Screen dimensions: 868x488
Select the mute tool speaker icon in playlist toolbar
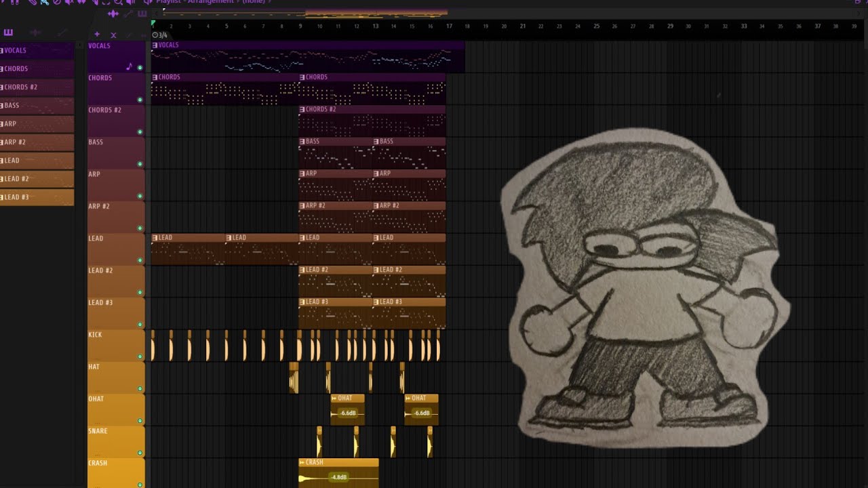(68, 2)
